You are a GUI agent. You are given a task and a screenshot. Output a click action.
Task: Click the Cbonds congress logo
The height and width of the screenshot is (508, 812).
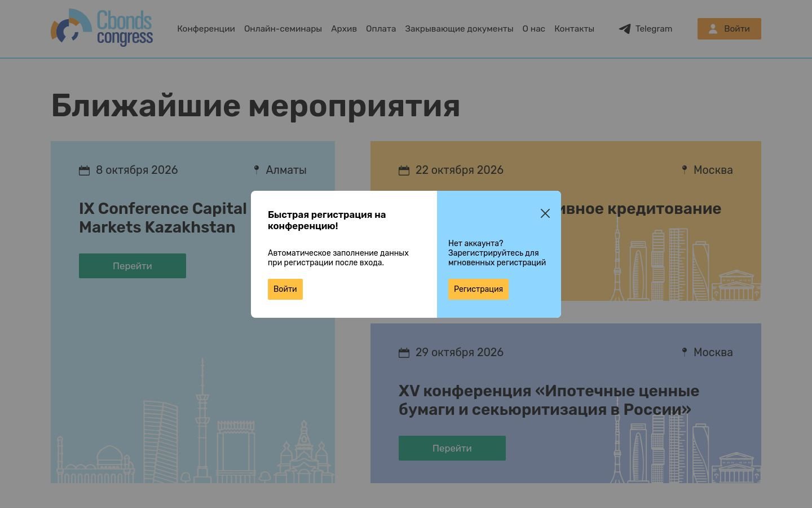102,27
